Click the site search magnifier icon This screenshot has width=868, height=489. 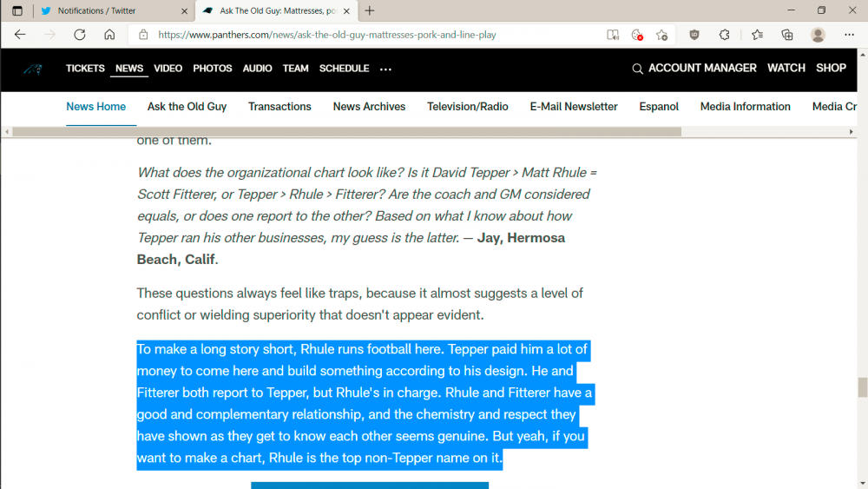(637, 69)
